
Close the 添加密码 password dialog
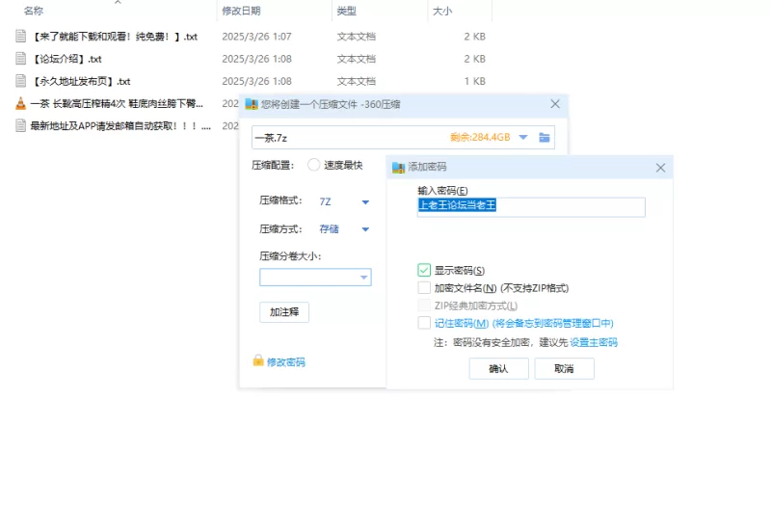[660, 168]
